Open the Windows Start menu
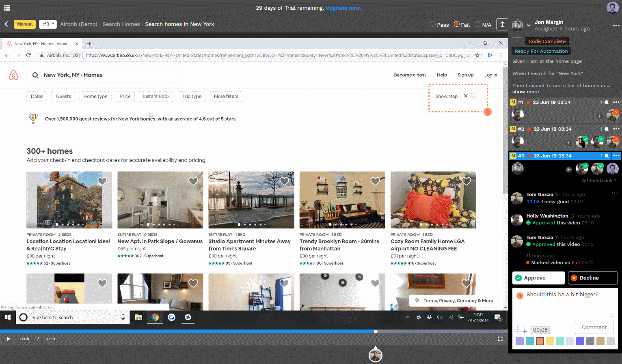Screen dimensions: 622x364 pyautogui.click(x=8, y=317)
